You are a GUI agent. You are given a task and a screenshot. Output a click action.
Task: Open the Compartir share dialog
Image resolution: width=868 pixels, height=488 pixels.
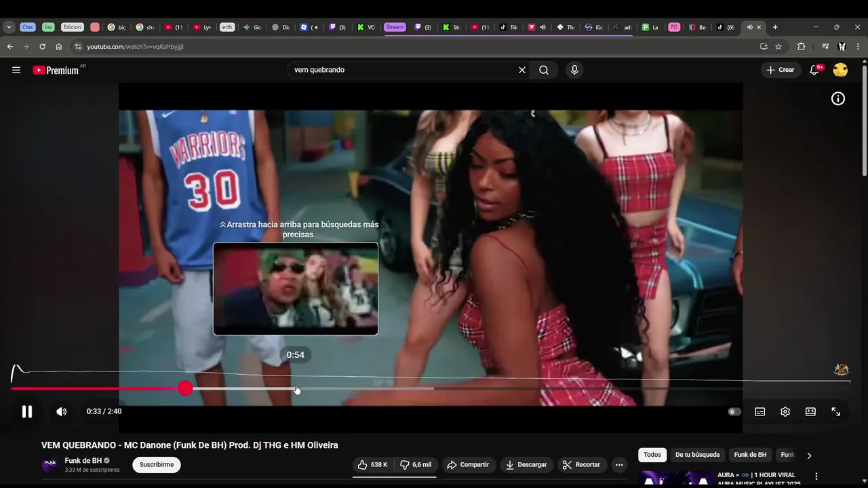pyautogui.click(x=468, y=465)
